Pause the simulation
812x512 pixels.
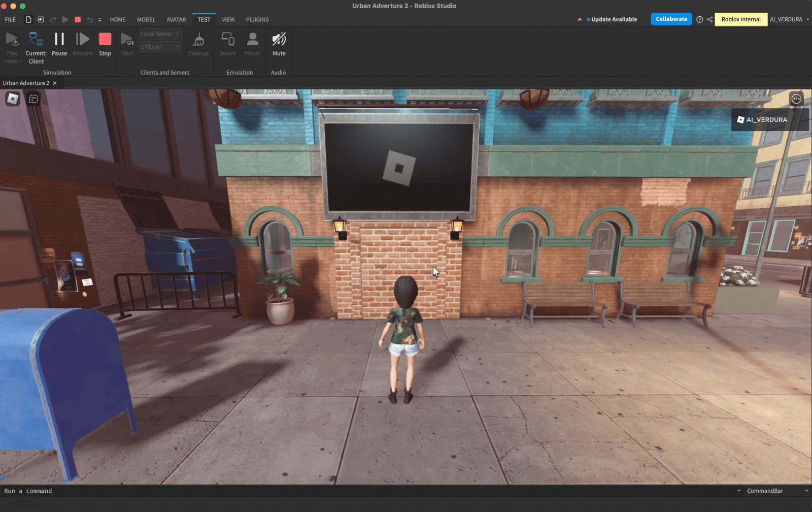(x=59, y=39)
